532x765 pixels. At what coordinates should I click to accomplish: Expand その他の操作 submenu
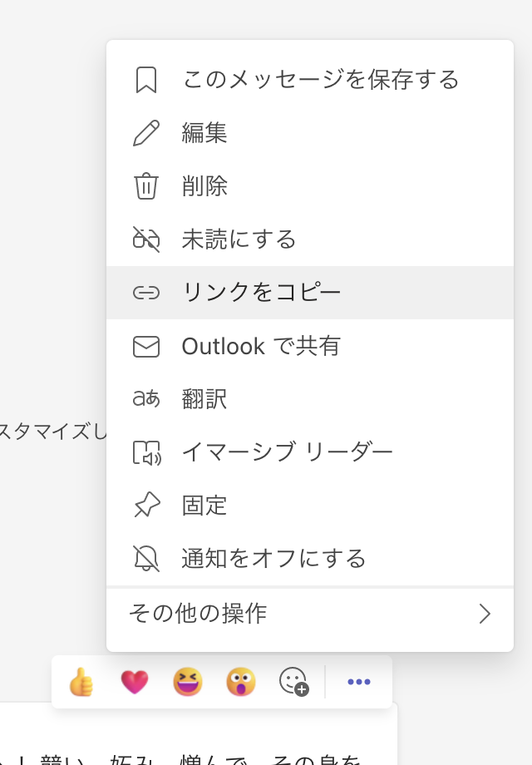click(x=198, y=614)
